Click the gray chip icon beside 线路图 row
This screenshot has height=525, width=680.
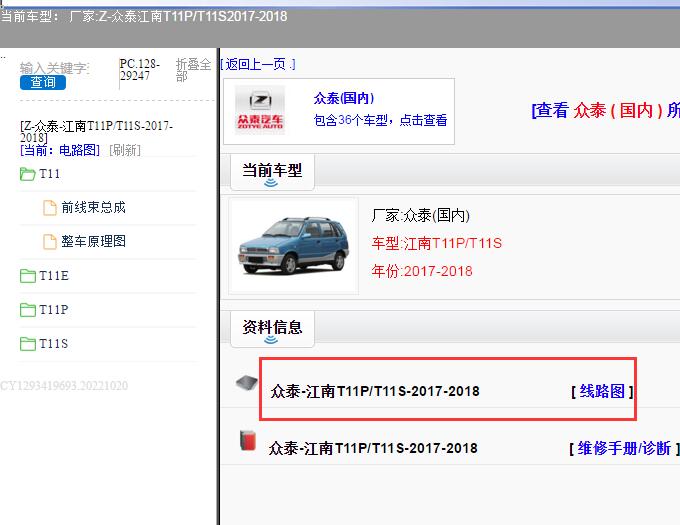[x=246, y=383]
